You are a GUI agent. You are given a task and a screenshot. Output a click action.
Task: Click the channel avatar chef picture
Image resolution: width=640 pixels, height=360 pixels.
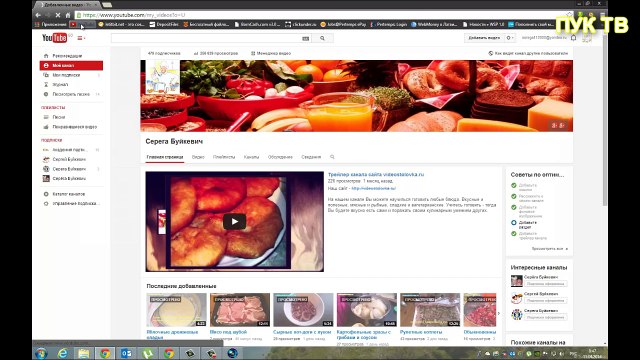coord(163,77)
